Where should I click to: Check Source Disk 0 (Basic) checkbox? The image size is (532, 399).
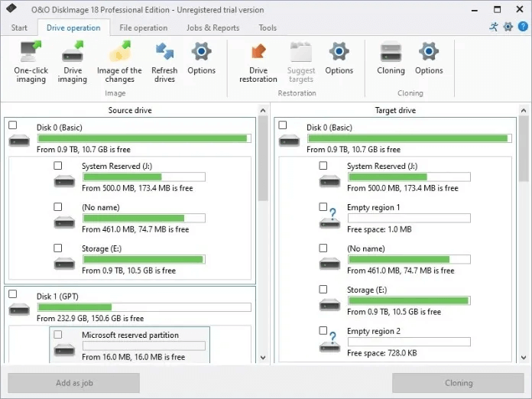[x=12, y=125]
